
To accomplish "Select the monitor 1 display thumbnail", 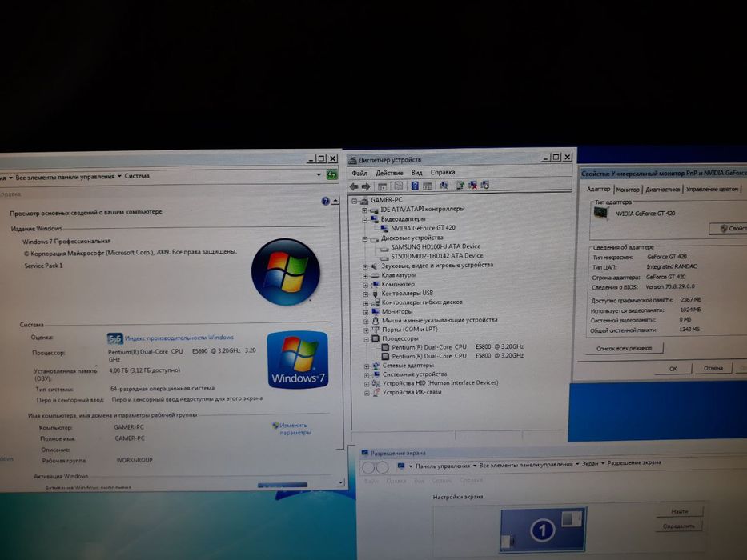I will 543,530.
